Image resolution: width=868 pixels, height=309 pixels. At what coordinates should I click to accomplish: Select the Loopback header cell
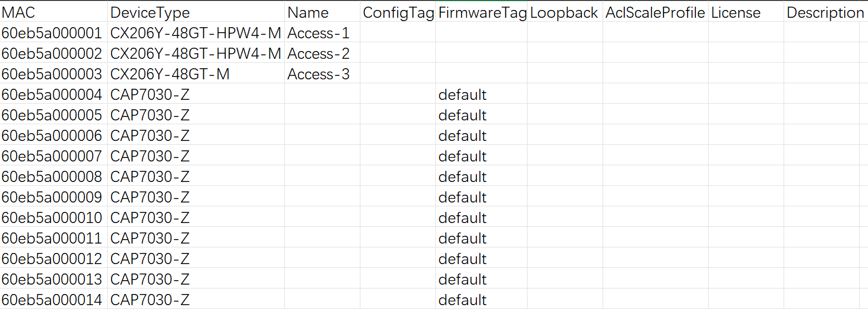click(x=565, y=12)
